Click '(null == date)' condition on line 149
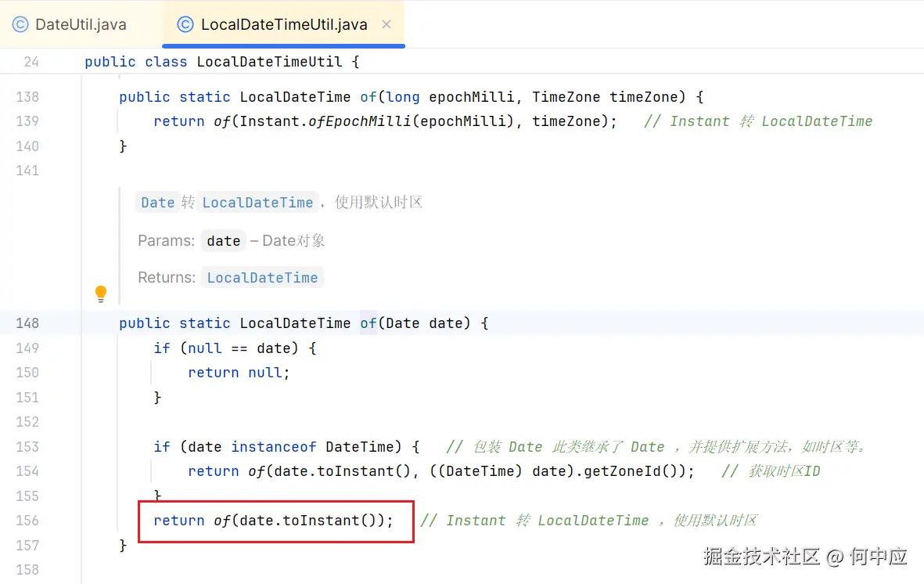The image size is (924, 584). [x=239, y=348]
